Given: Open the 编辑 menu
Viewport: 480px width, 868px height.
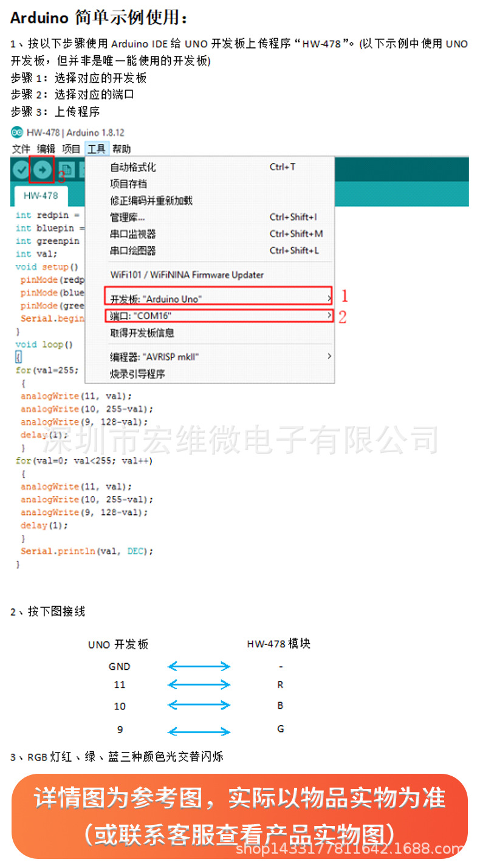Looking at the screenshot, I should (46, 149).
